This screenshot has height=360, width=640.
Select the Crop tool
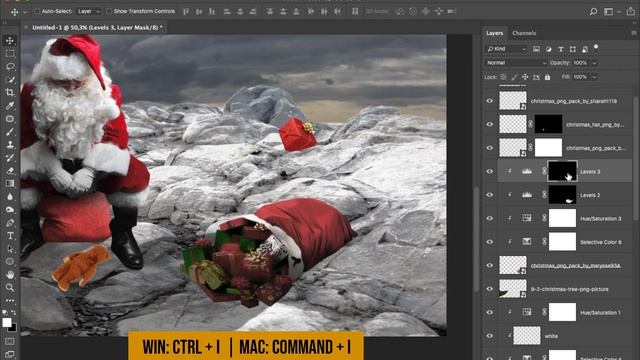(x=10, y=93)
